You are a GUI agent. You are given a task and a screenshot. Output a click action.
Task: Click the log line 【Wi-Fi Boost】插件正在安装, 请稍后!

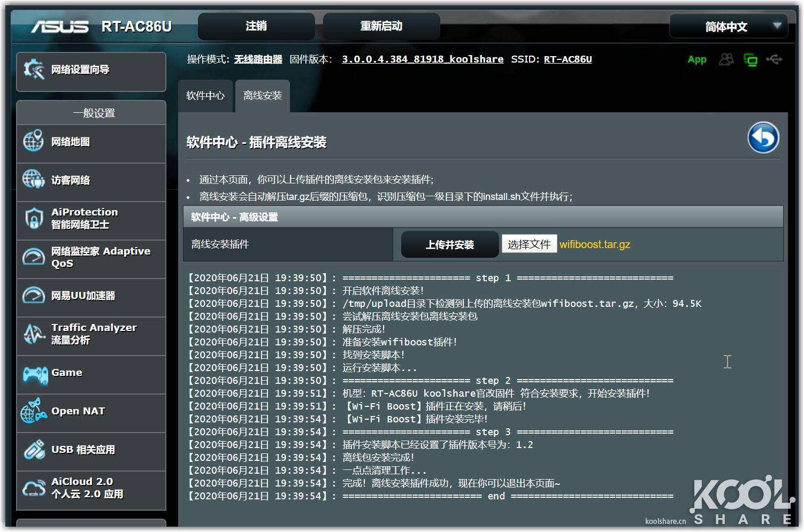click(x=356, y=406)
